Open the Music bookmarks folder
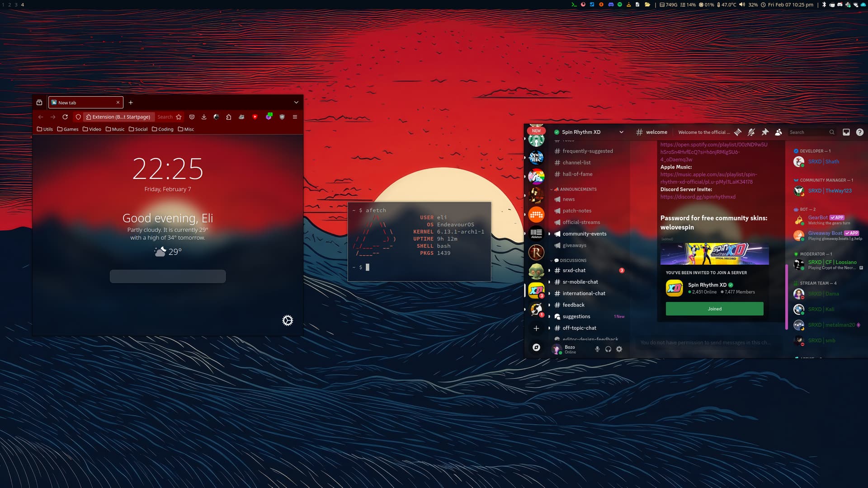868x488 pixels. point(115,129)
